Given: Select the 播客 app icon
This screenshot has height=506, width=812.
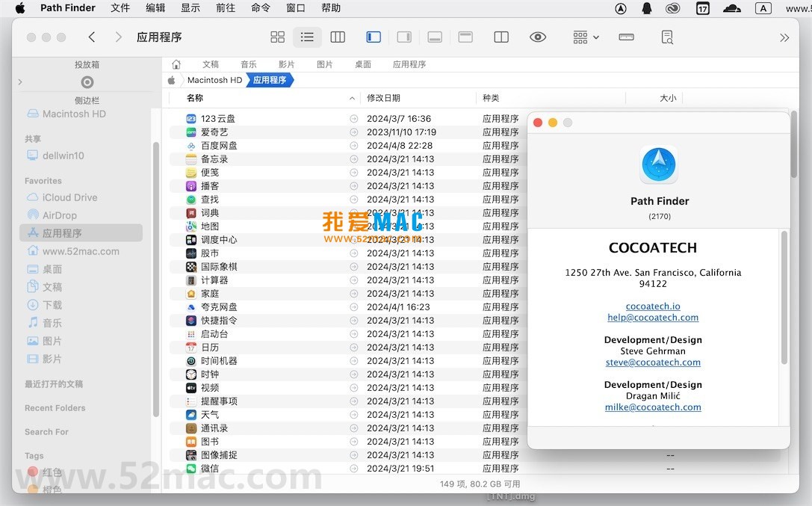Looking at the screenshot, I should tap(191, 186).
